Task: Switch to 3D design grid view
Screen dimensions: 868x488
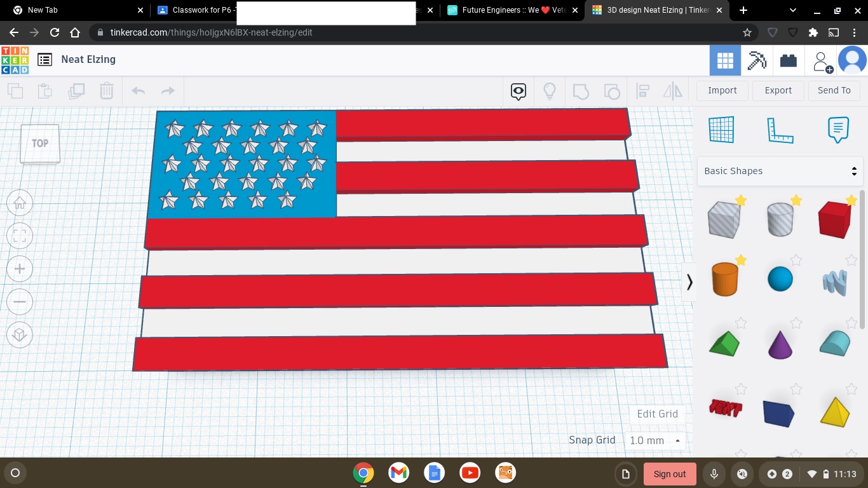Action: click(x=725, y=61)
